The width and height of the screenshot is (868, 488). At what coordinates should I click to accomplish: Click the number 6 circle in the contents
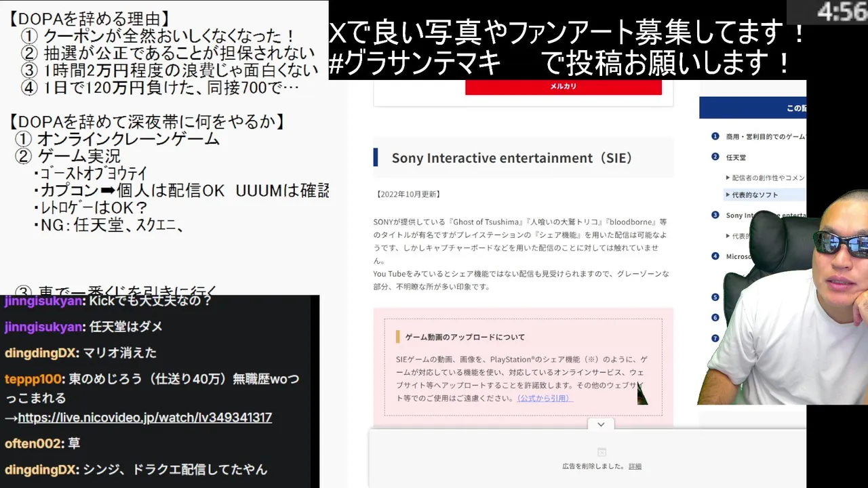pyautogui.click(x=715, y=317)
